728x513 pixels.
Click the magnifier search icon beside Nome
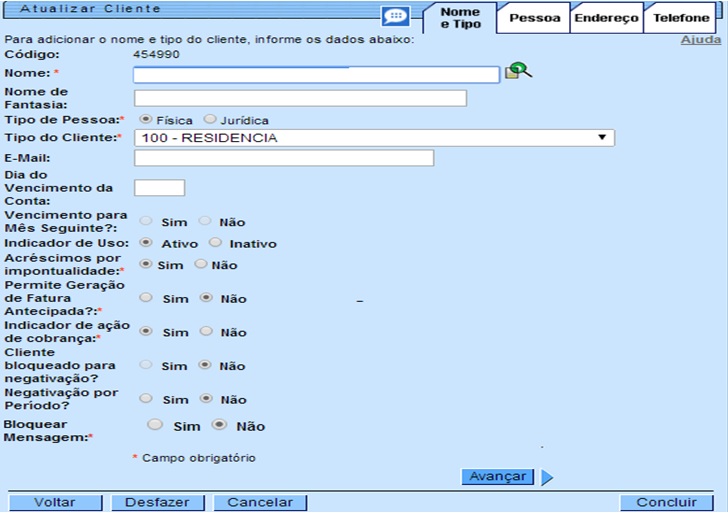click(x=519, y=71)
